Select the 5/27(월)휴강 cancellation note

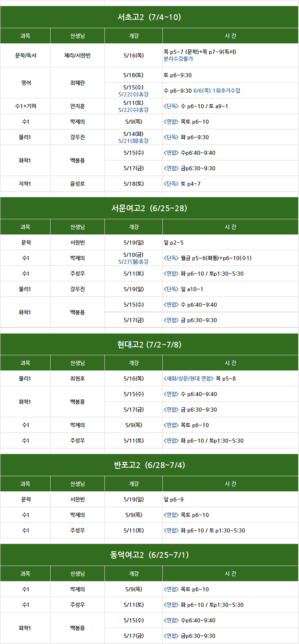[x=133, y=262]
